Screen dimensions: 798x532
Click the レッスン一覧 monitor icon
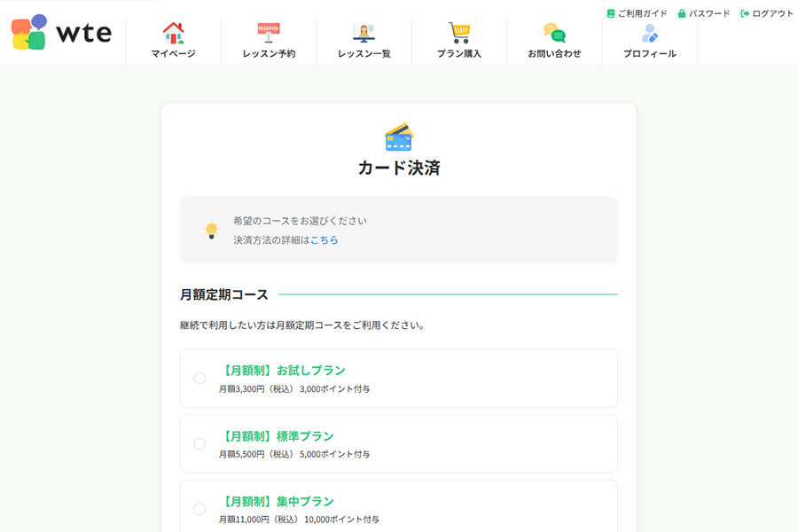point(365,32)
